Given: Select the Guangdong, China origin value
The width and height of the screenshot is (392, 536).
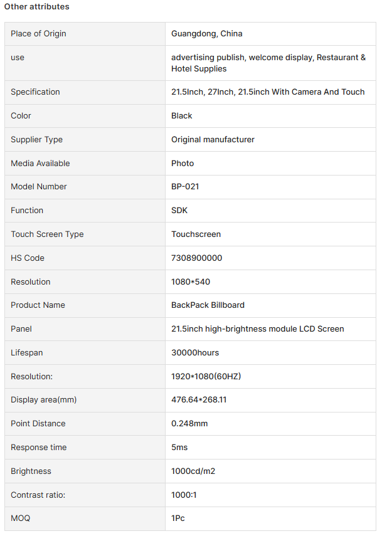Looking at the screenshot, I should click(206, 33).
